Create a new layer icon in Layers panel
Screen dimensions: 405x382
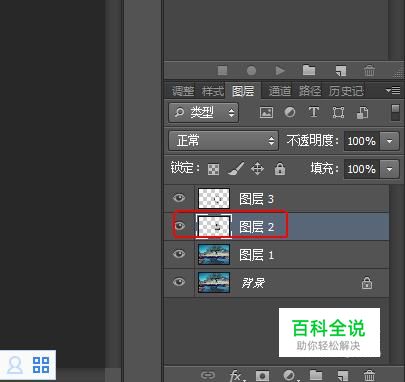click(x=343, y=375)
